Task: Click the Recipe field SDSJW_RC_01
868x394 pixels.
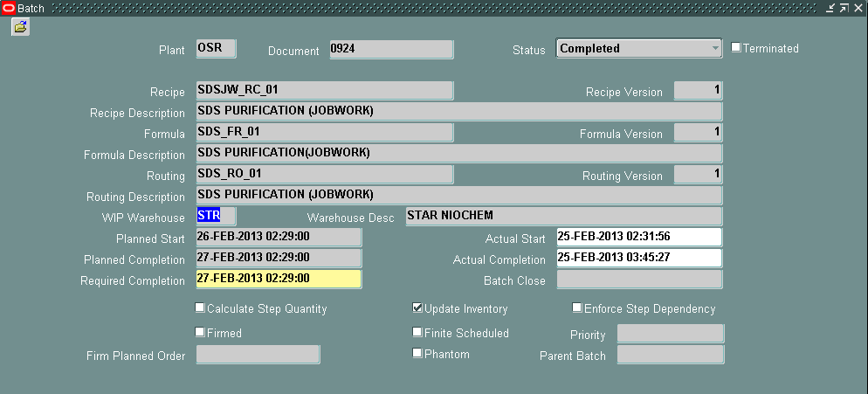Action: click(x=325, y=90)
